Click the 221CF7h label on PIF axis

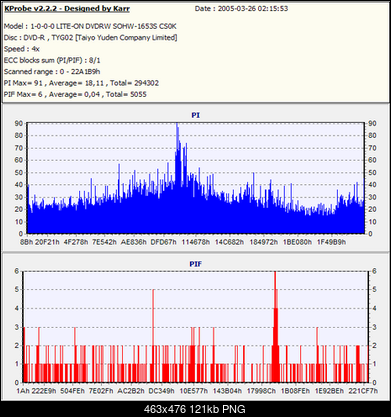tap(363, 391)
